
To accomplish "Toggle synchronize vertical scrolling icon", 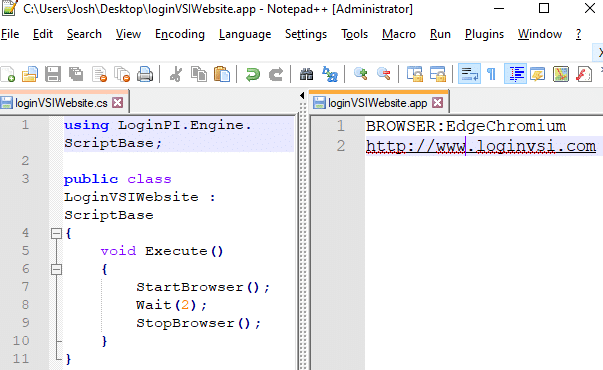I will coord(415,74).
